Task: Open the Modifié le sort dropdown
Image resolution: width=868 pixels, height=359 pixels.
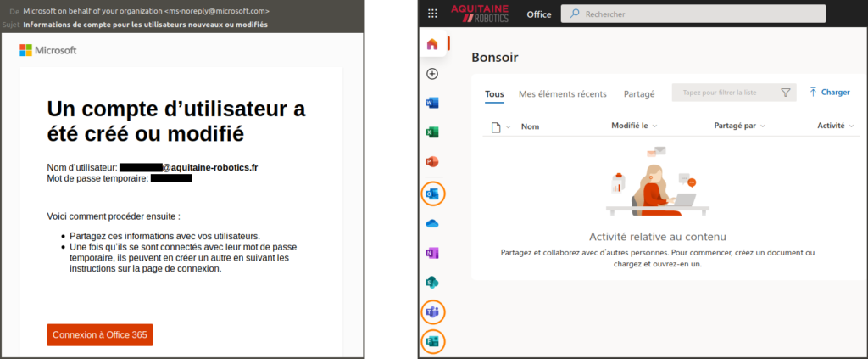Action: (634, 126)
